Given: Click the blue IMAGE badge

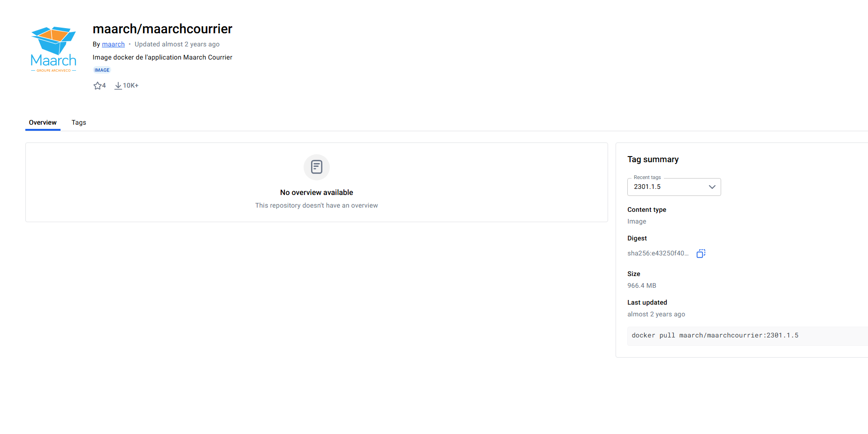Looking at the screenshot, I should pos(102,70).
